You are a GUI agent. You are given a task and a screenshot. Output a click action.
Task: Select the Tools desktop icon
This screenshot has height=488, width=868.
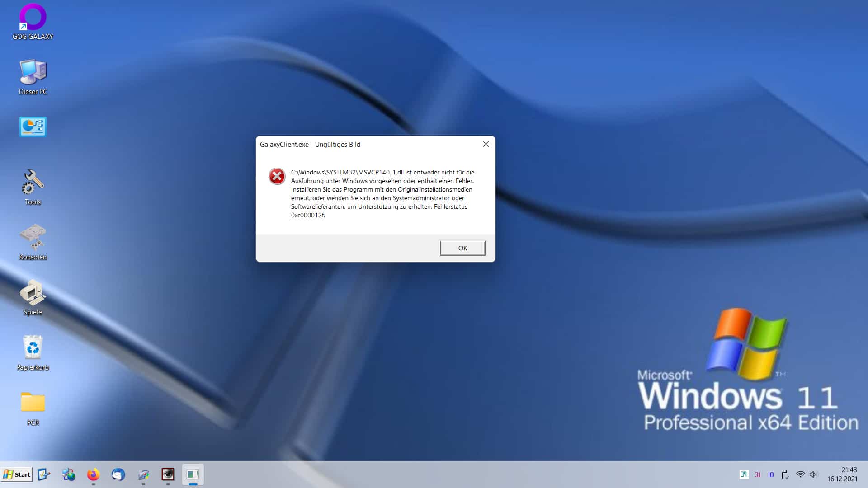coord(33,188)
